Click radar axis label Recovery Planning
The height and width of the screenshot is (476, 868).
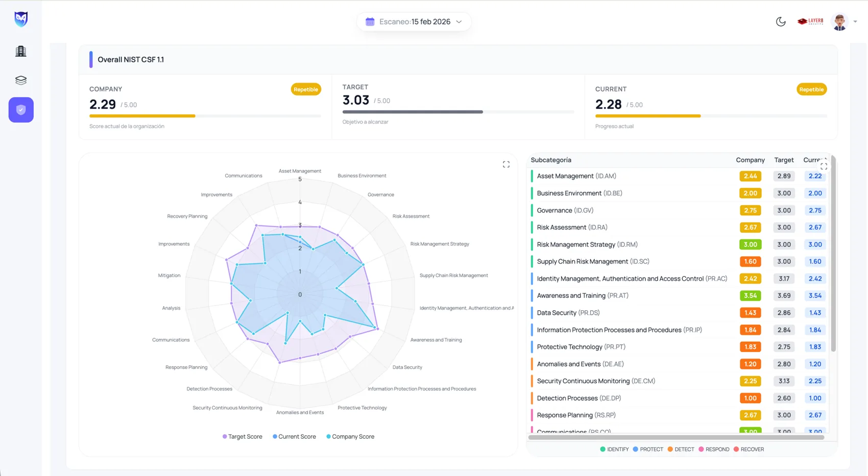click(x=187, y=216)
